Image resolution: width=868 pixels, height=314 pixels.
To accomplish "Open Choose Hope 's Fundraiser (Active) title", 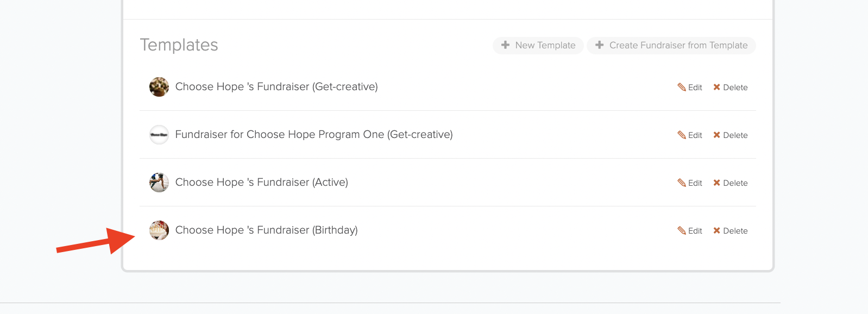I will pyautogui.click(x=261, y=183).
